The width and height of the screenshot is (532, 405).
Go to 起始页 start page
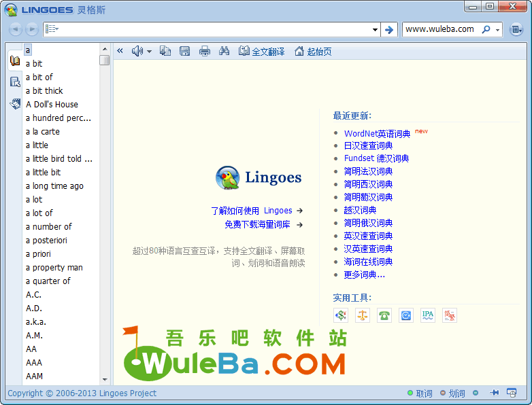click(x=313, y=51)
